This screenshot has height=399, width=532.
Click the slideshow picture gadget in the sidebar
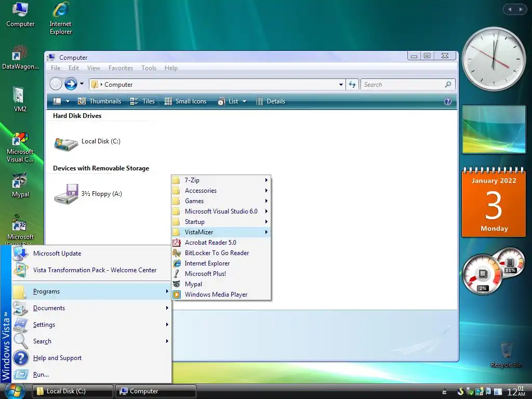[494, 129]
